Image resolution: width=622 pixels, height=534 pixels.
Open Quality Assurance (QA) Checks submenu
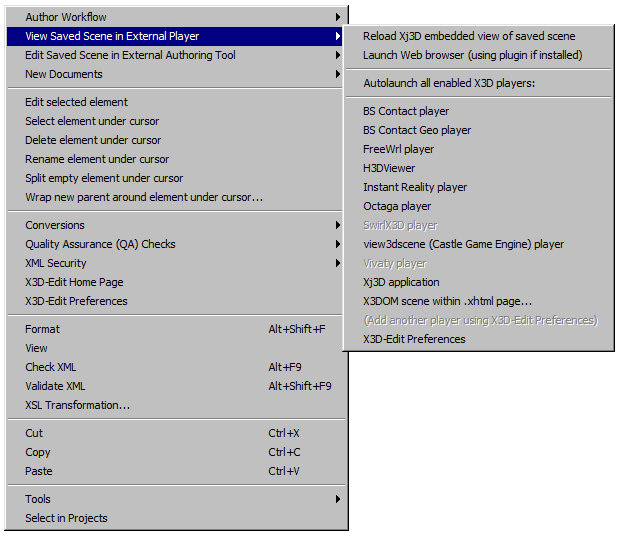[100, 244]
